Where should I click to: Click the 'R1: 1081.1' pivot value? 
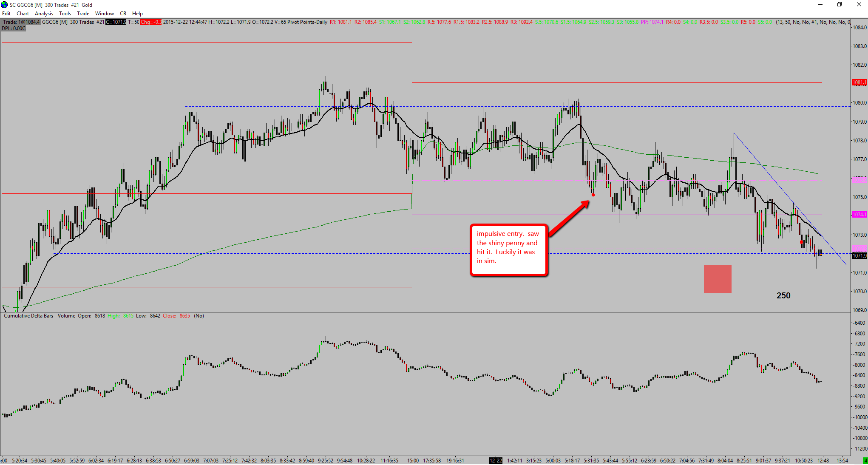pyautogui.click(x=341, y=22)
